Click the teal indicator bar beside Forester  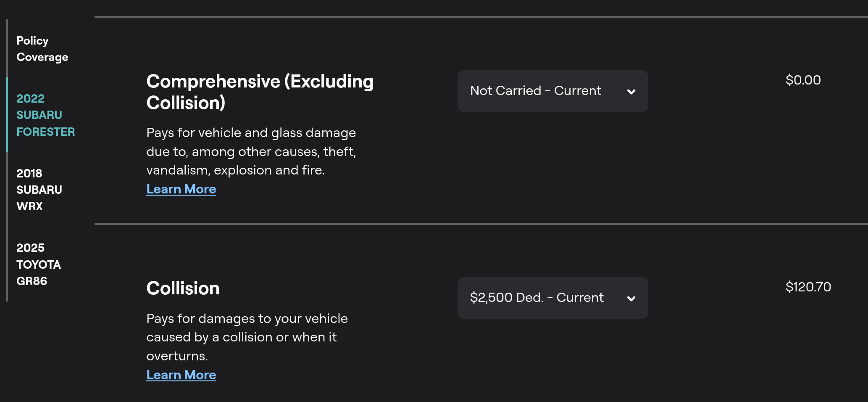pos(7,115)
